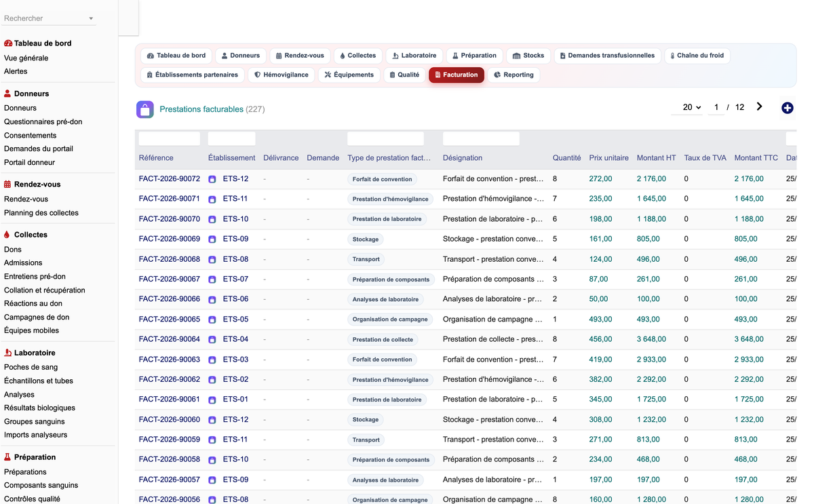Open the Rendez-vous tab
This screenshot has height=504, width=814.
300,56
